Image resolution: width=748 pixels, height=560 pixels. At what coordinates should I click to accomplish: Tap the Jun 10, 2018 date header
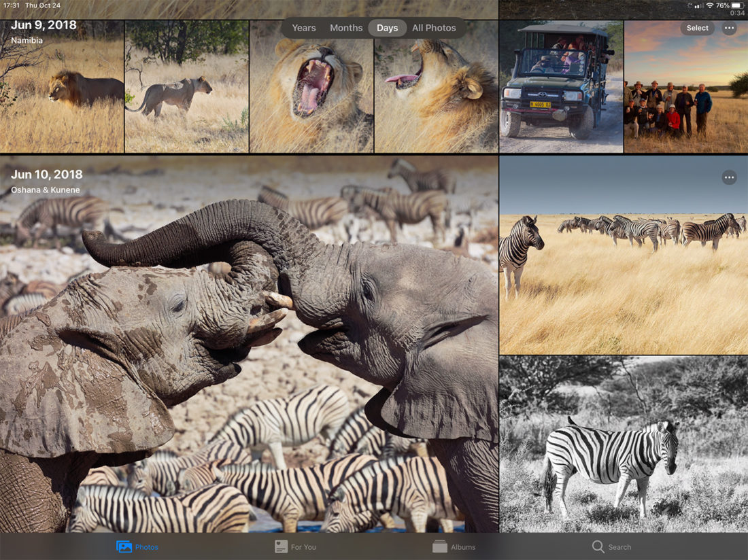[x=46, y=175]
